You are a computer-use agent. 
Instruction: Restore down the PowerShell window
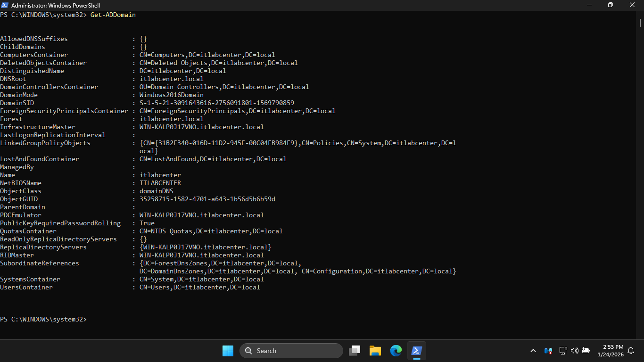611,5
